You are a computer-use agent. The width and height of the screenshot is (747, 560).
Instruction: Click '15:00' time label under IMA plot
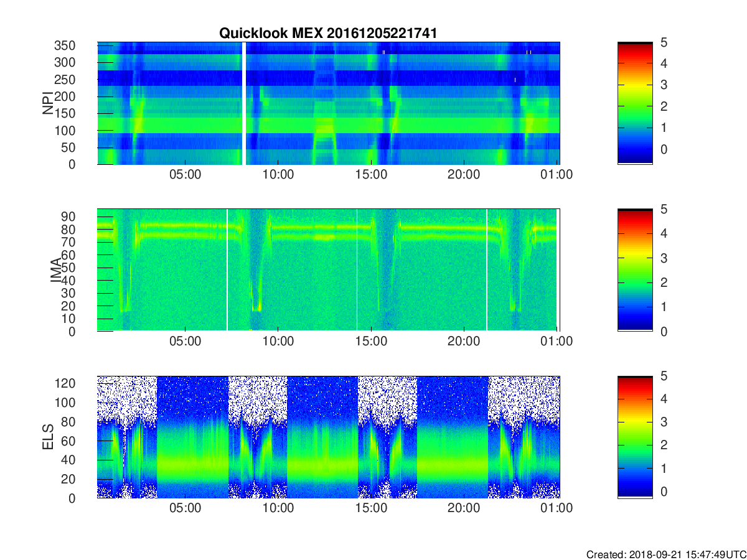pos(371,342)
